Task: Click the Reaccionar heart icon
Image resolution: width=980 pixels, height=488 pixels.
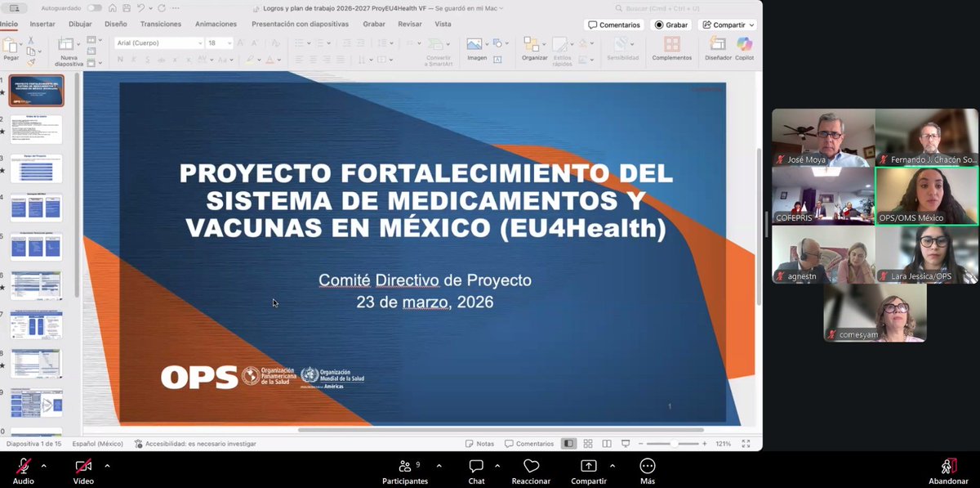Action: 531,466
